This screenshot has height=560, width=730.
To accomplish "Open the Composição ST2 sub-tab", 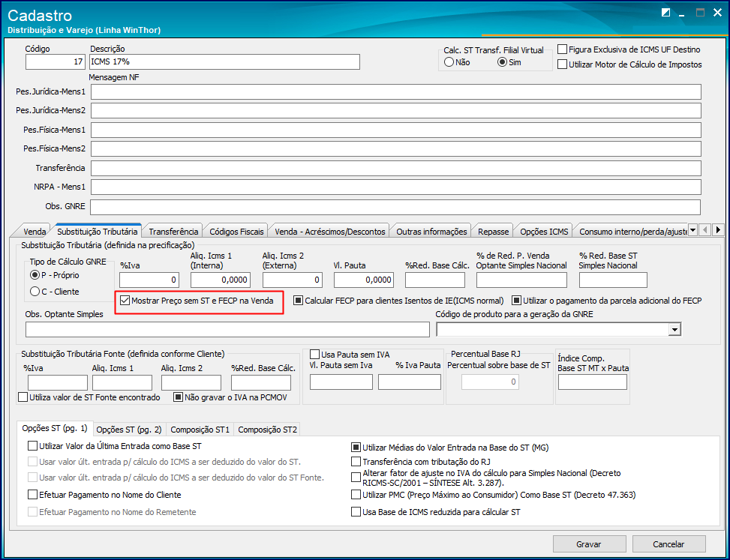I will pyautogui.click(x=267, y=430).
